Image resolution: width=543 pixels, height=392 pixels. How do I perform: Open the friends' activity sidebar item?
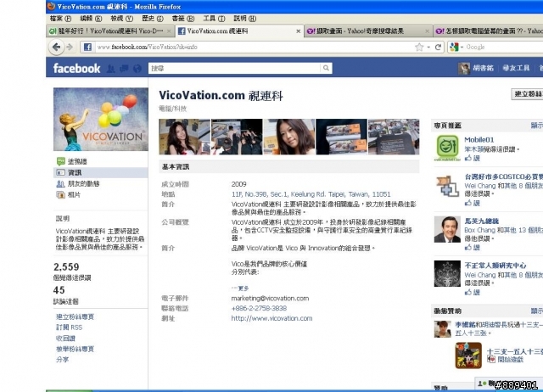[x=78, y=183]
